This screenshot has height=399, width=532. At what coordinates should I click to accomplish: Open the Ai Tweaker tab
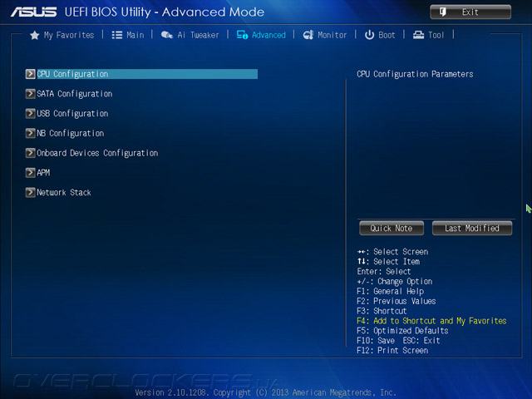(198, 35)
